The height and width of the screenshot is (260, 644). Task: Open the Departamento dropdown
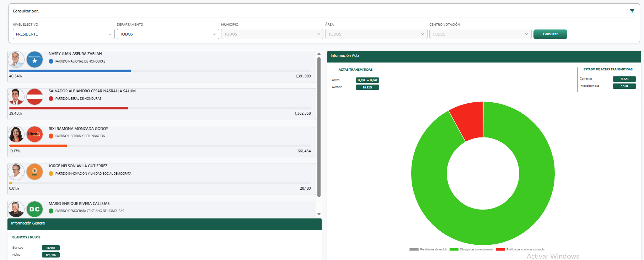(x=168, y=34)
